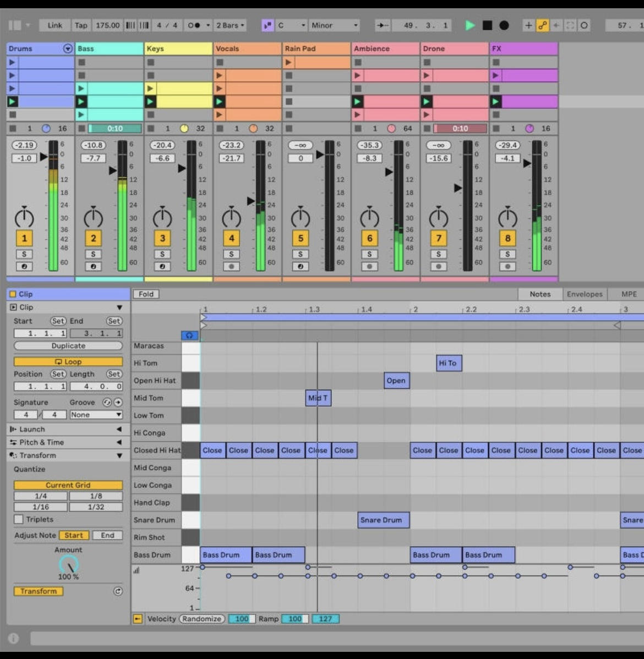Deactivate the Keys track activator 3
This screenshot has height=659, width=644.
click(162, 238)
